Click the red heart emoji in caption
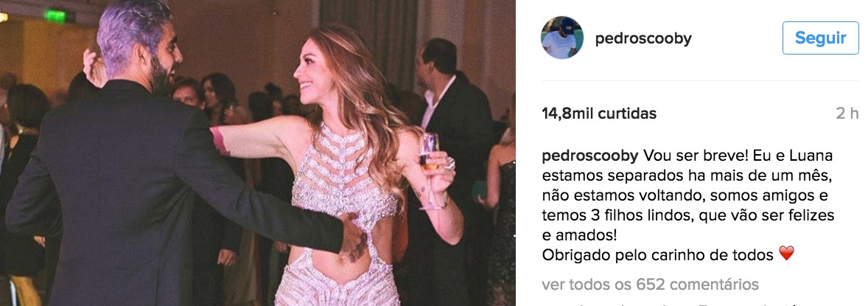Viewport: 868px width, 306px height. click(x=786, y=254)
